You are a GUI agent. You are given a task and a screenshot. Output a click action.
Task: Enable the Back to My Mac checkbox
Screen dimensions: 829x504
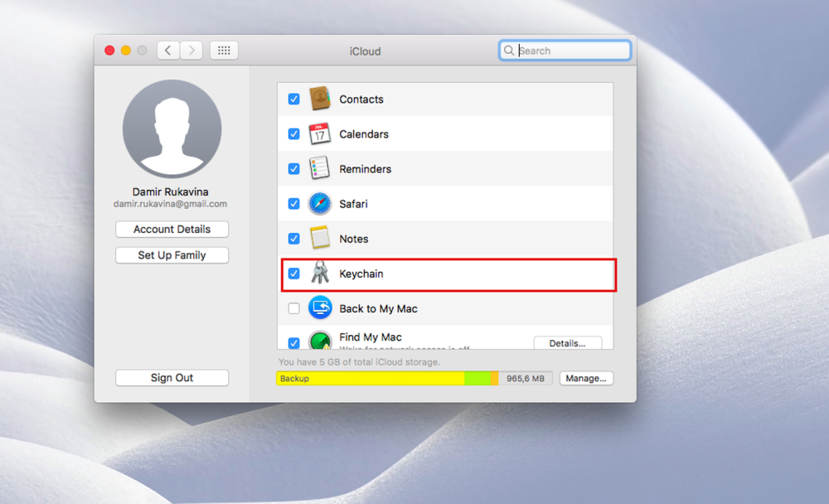click(294, 308)
